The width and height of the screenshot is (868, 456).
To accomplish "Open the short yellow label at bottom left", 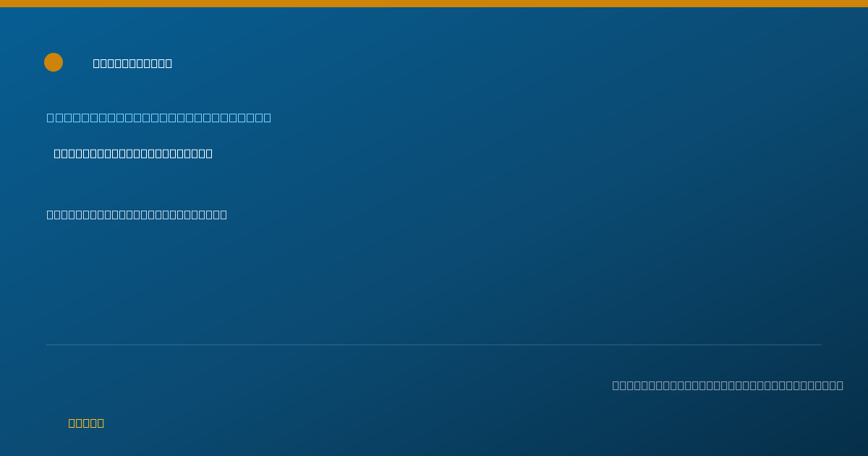I will [86, 423].
